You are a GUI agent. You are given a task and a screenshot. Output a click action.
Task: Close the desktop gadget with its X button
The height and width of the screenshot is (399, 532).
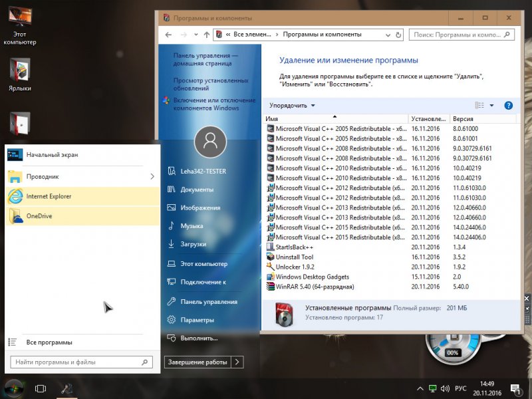527,299
